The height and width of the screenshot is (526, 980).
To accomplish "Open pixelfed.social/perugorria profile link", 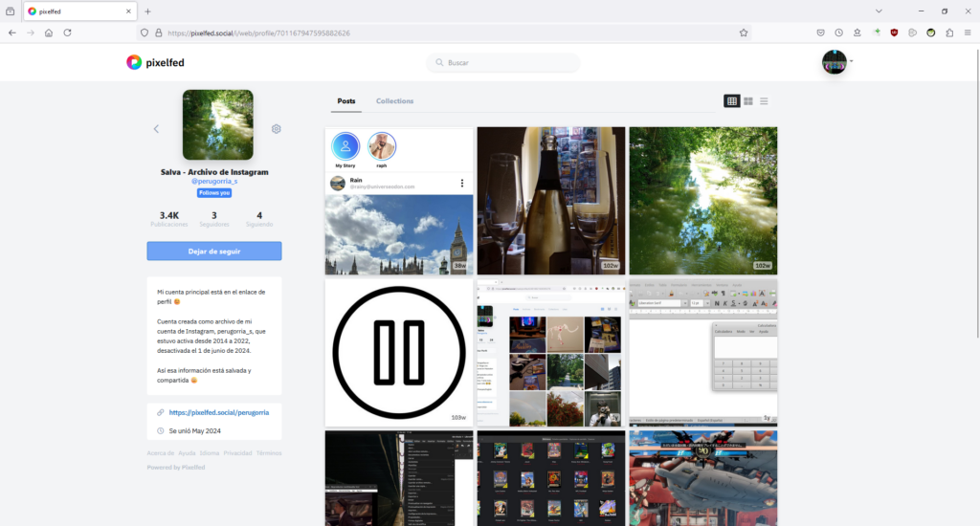I will 219,412.
